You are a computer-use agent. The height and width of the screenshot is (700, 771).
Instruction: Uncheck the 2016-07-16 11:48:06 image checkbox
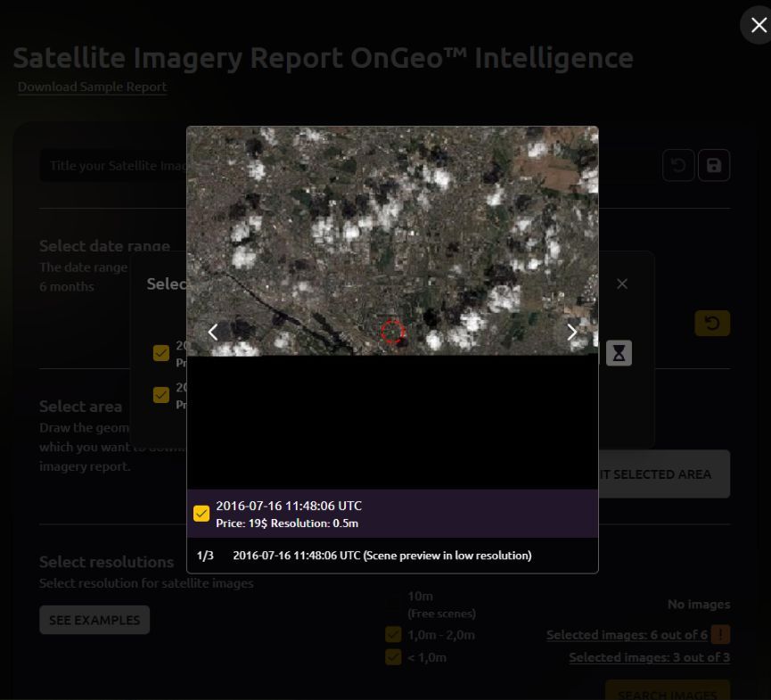pyautogui.click(x=201, y=514)
